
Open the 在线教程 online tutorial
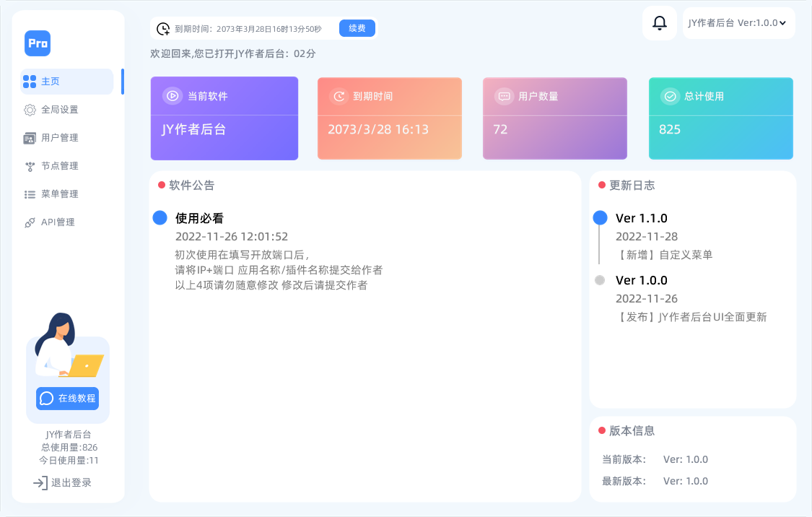66,398
